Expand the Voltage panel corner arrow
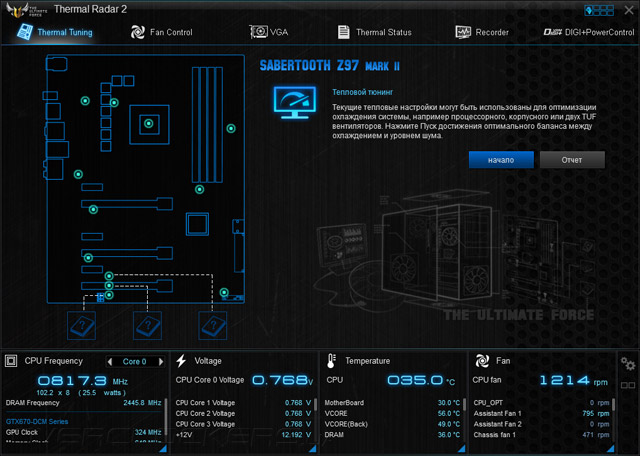Image resolution: width=640 pixels, height=456 pixels. click(x=312, y=449)
